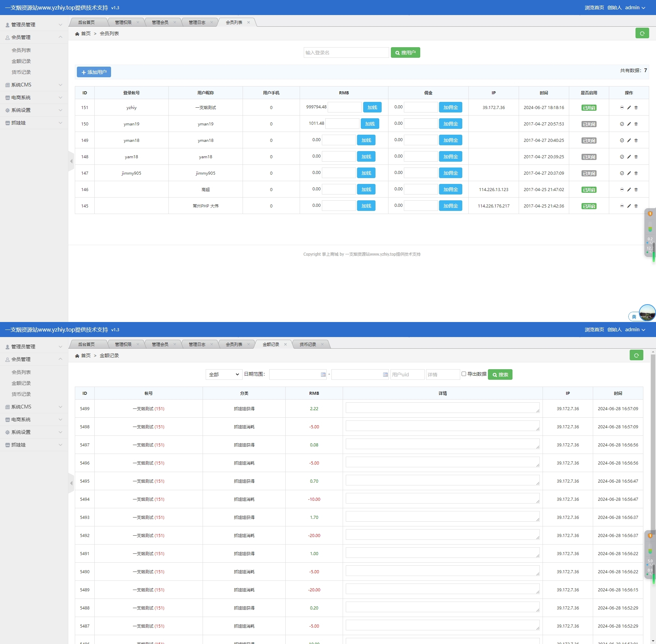656x644 pixels.
Task: Click 浏览首页 link on 会员列表 page header
Action: point(594,8)
